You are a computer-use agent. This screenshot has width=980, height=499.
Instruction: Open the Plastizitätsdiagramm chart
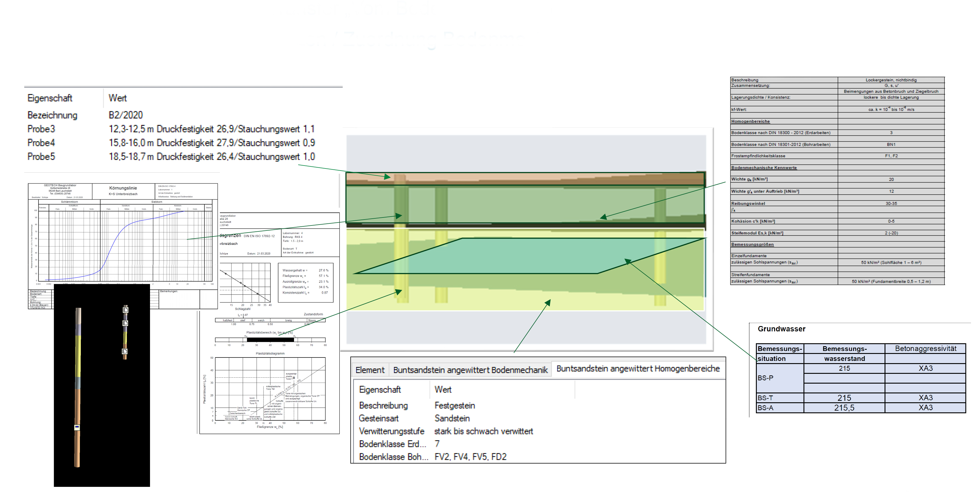tap(270, 388)
